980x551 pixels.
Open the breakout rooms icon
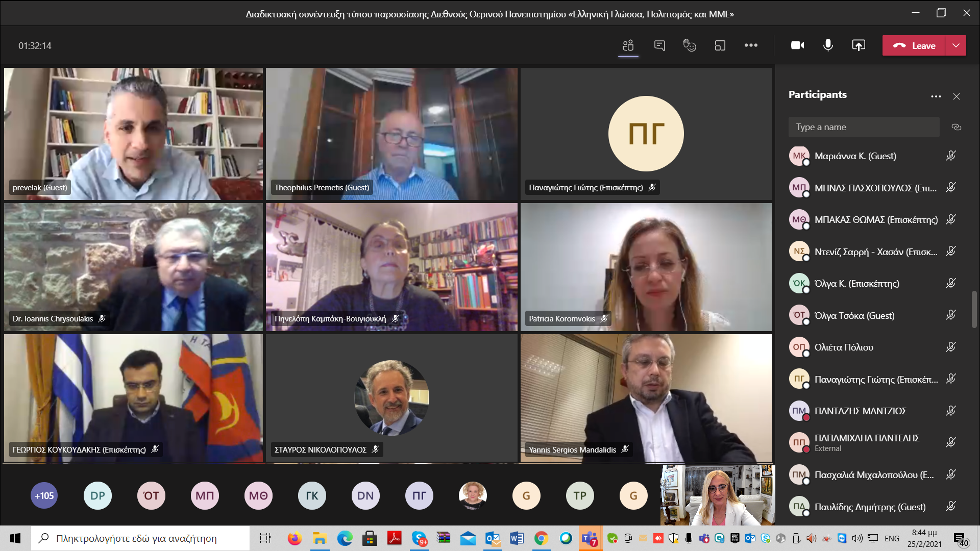[720, 45]
